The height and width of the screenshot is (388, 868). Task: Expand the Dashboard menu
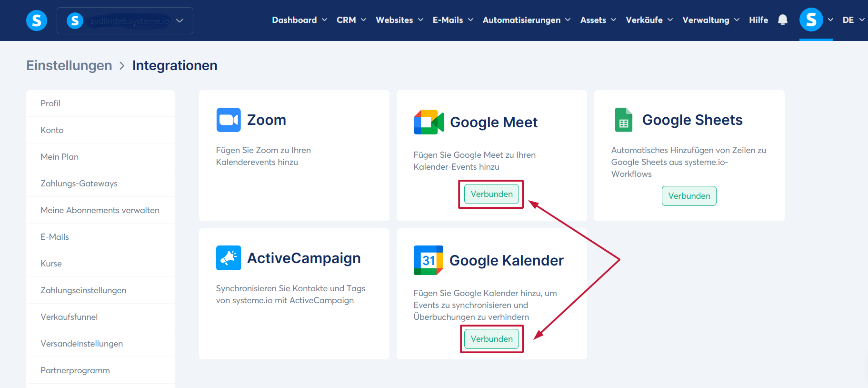[x=299, y=20]
